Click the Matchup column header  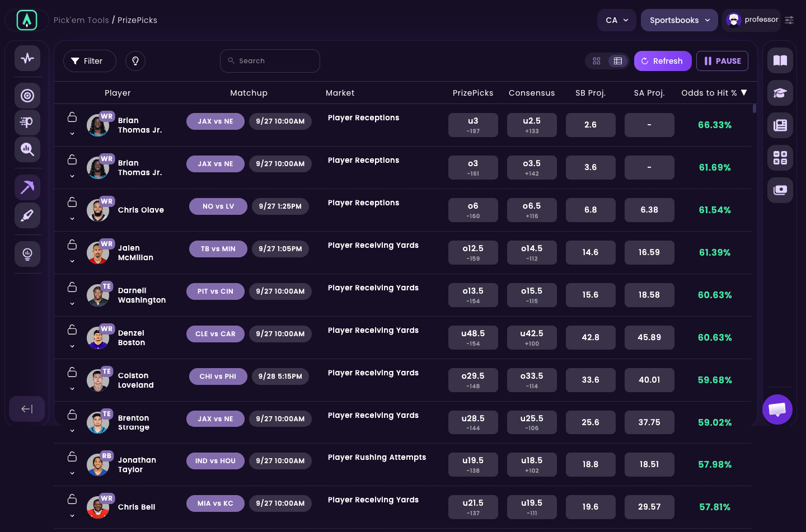click(249, 93)
